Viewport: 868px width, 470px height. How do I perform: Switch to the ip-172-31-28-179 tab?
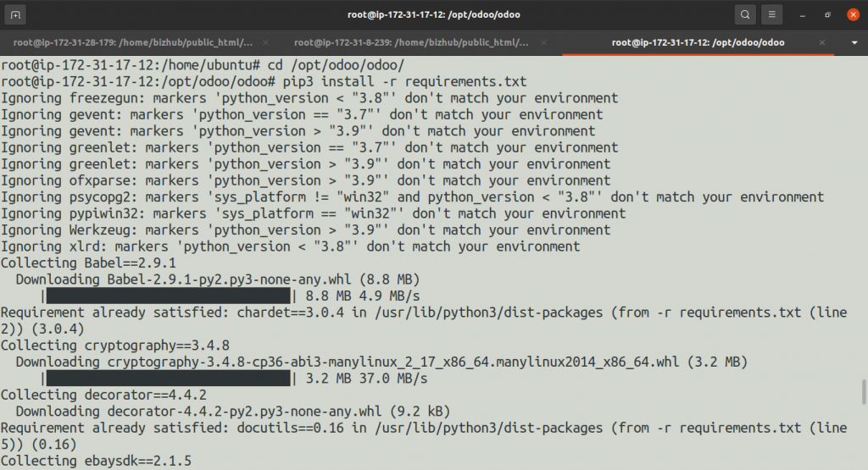pos(133,42)
